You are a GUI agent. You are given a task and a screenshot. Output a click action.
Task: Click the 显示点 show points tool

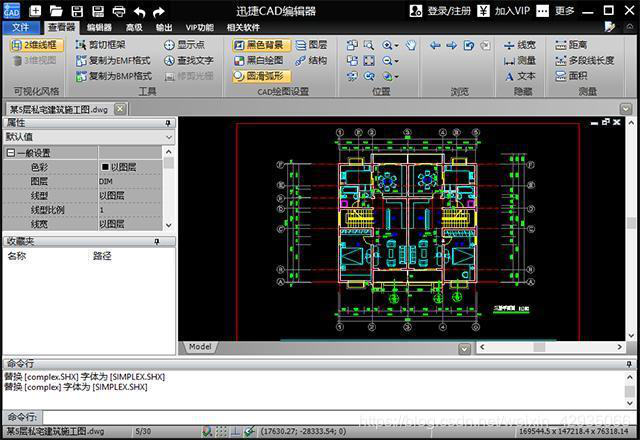click(184, 44)
